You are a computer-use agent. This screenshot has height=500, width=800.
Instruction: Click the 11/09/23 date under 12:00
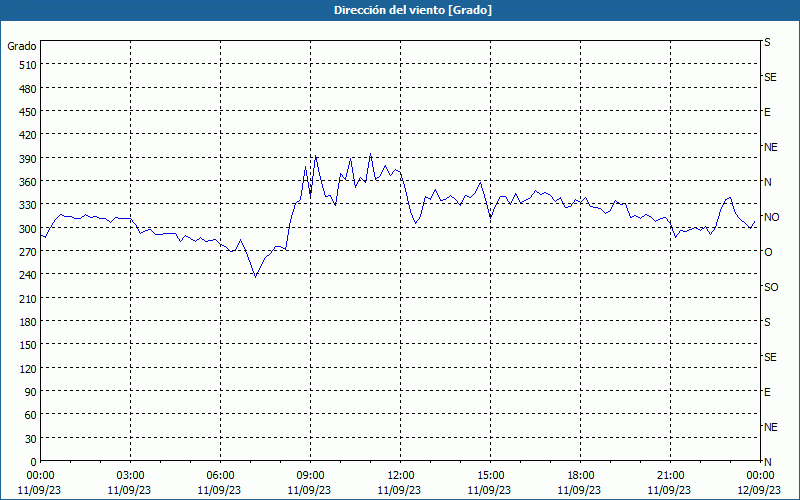click(x=399, y=490)
